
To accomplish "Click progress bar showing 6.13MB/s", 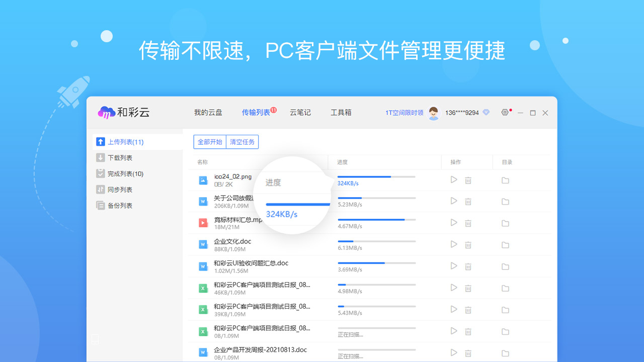I will pos(376,241).
